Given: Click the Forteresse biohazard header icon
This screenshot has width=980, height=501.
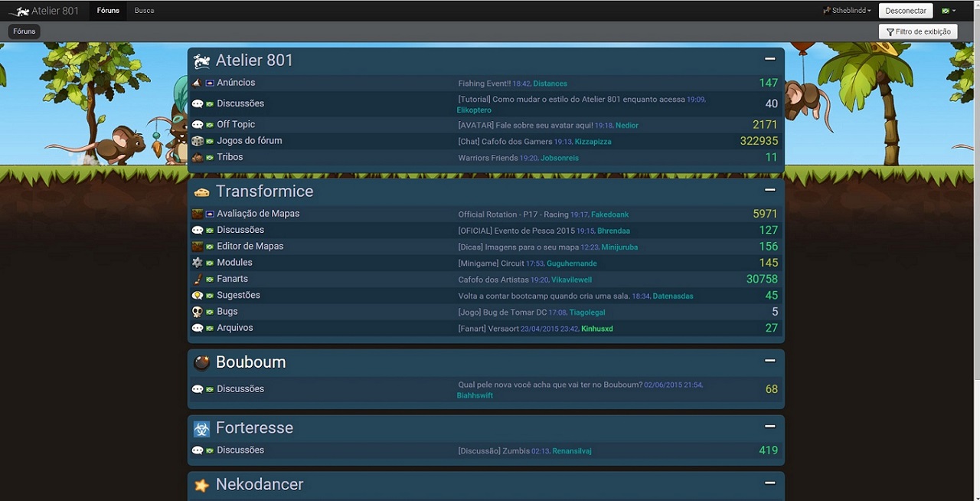Looking at the screenshot, I should [201, 428].
